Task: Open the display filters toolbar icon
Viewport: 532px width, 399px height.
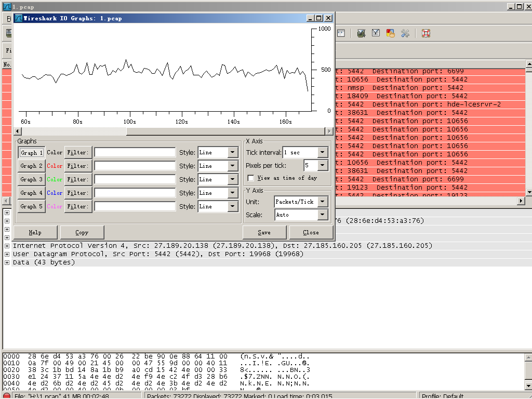Action: point(376,33)
